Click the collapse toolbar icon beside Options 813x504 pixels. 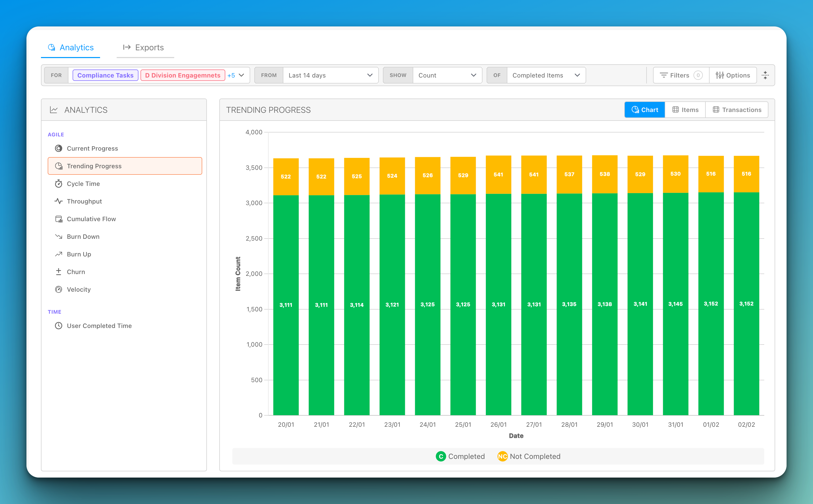[765, 75]
